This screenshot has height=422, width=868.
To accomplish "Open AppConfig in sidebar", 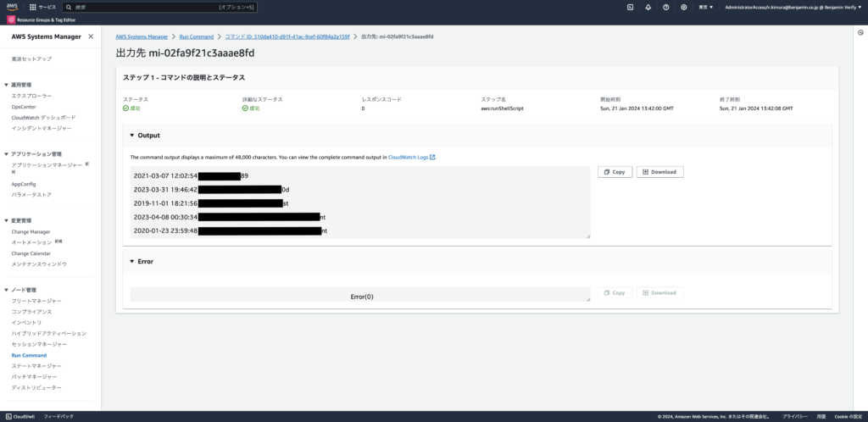I will click(23, 184).
